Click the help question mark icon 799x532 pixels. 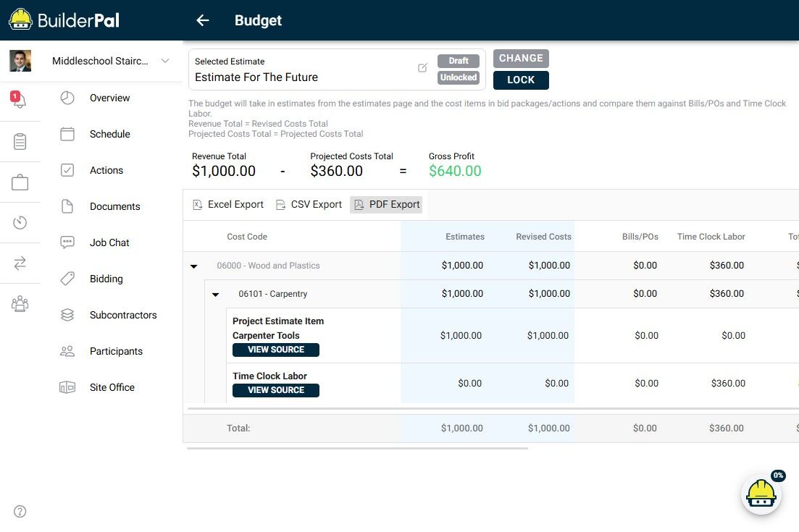[20, 512]
